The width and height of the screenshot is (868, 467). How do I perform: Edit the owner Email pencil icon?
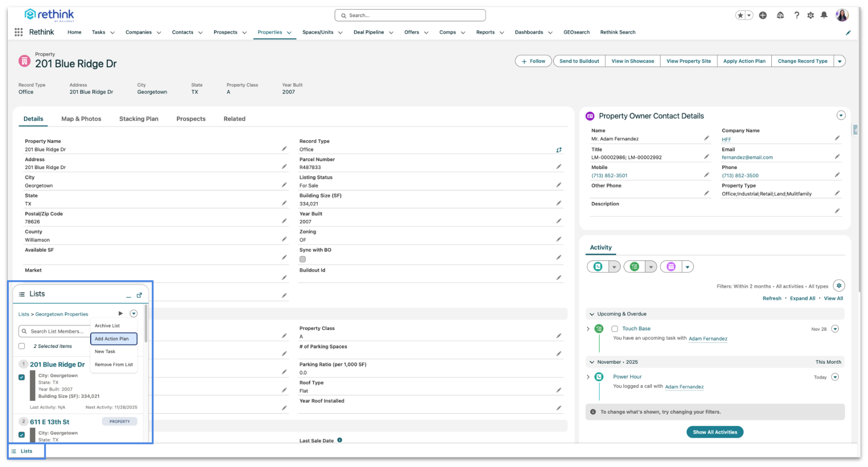click(x=837, y=157)
